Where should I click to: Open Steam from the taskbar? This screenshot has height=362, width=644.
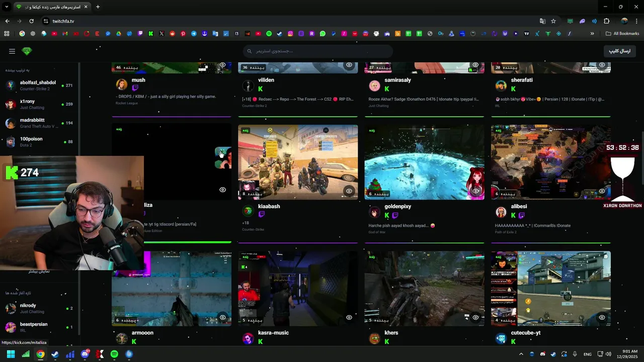[x=55, y=354]
